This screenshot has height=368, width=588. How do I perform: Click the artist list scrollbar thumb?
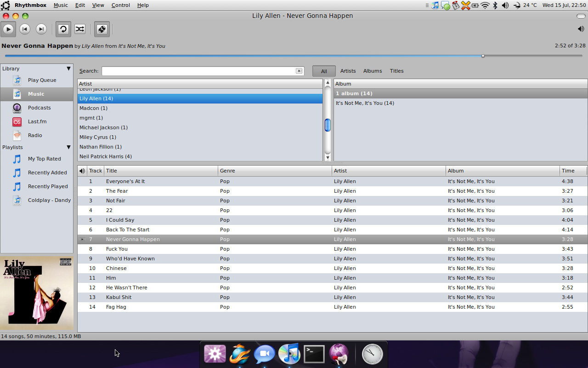tap(328, 125)
